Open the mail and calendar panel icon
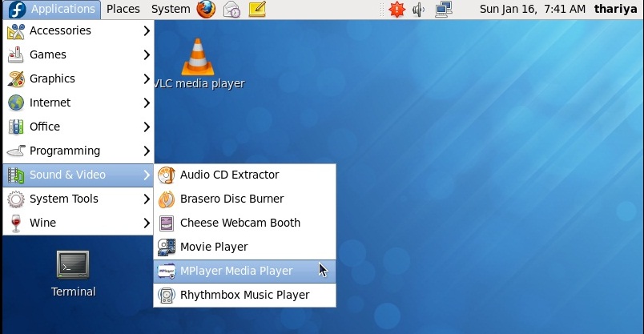Viewport: 644px width, 334px height. [x=231, y=9]
